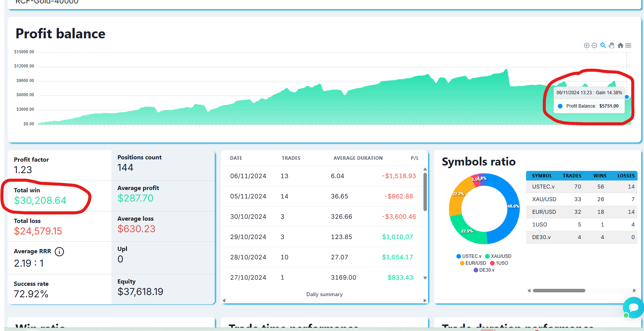Toggle USTEC.v series in donut legend
This screenshot has height=331, width=644.
click(469, 256)
